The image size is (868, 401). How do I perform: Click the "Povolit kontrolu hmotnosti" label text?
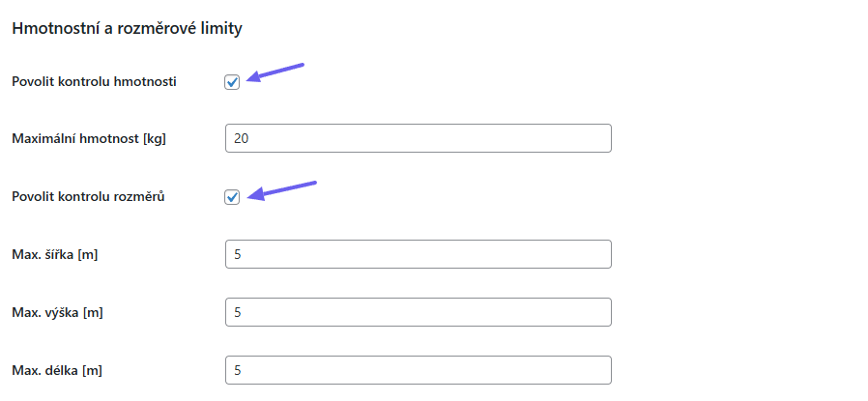point(94,82)
